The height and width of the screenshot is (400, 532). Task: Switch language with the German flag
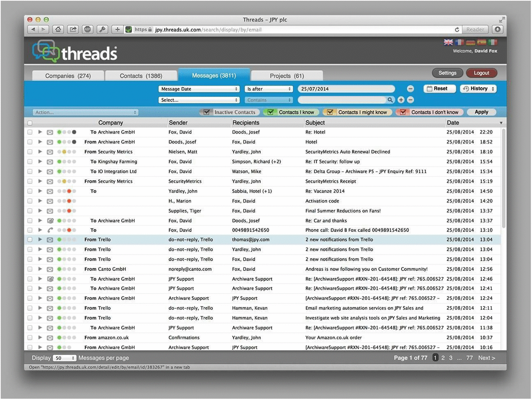pos(470,42)
